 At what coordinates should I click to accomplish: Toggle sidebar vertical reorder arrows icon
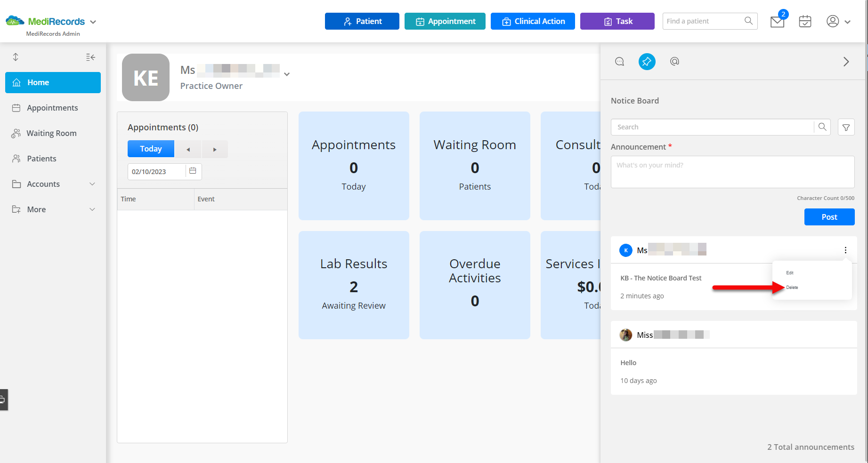click(x=16, y=57)
